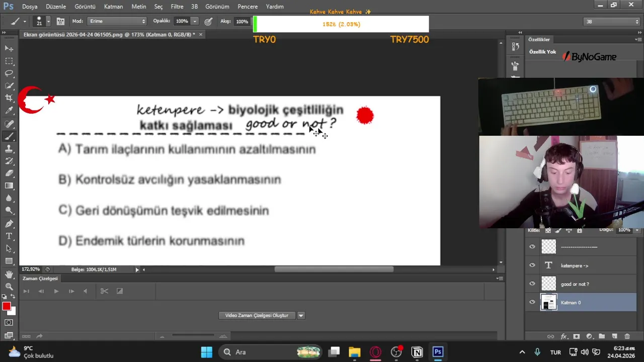
Task: Open Windows Start menu
Action: point(207,352)
